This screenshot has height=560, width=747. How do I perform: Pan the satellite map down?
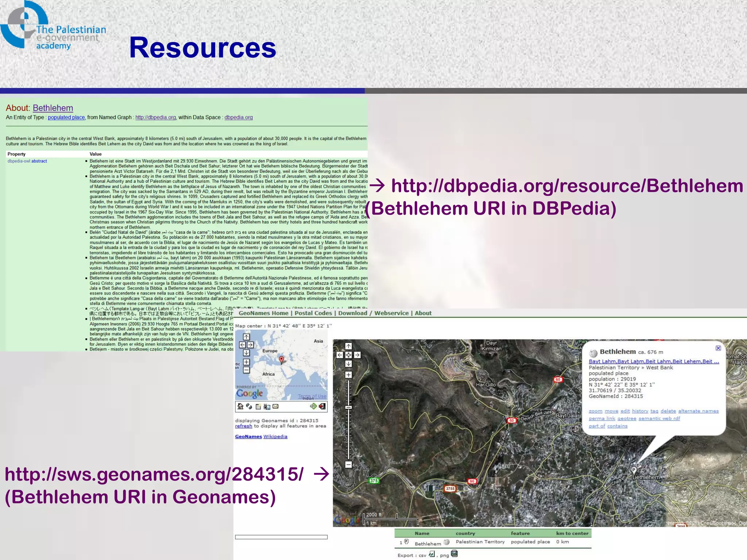348,363
